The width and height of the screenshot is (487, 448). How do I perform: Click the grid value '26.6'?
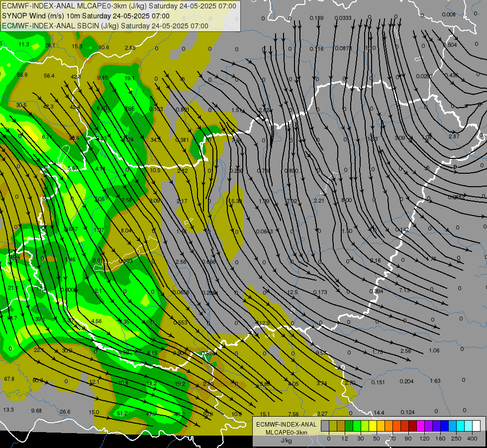65,412
